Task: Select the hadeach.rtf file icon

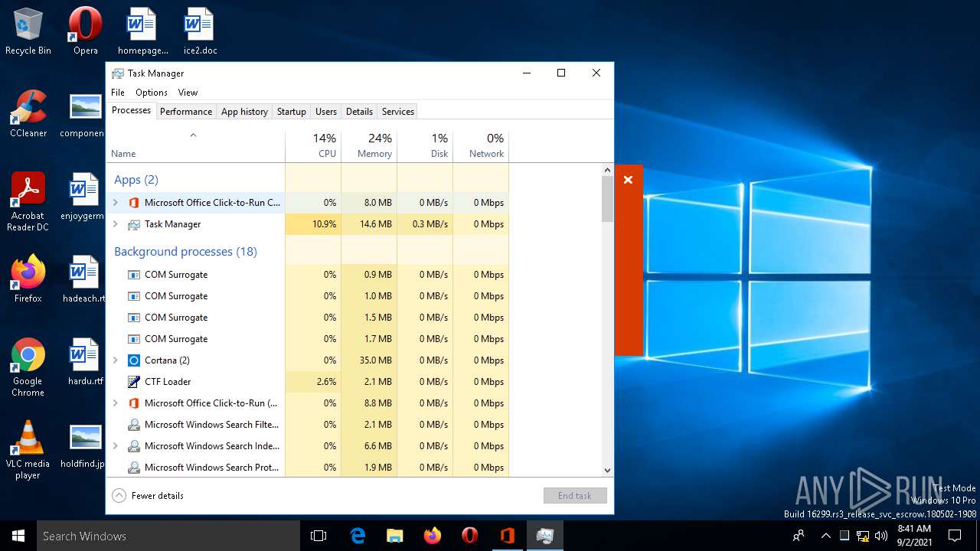Action: click(83, 279)
